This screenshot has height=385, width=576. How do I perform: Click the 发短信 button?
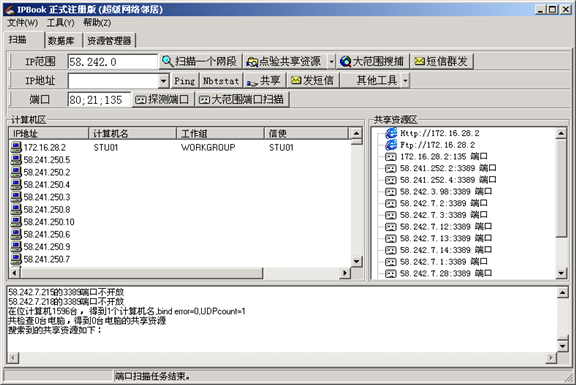pos(313,80)
